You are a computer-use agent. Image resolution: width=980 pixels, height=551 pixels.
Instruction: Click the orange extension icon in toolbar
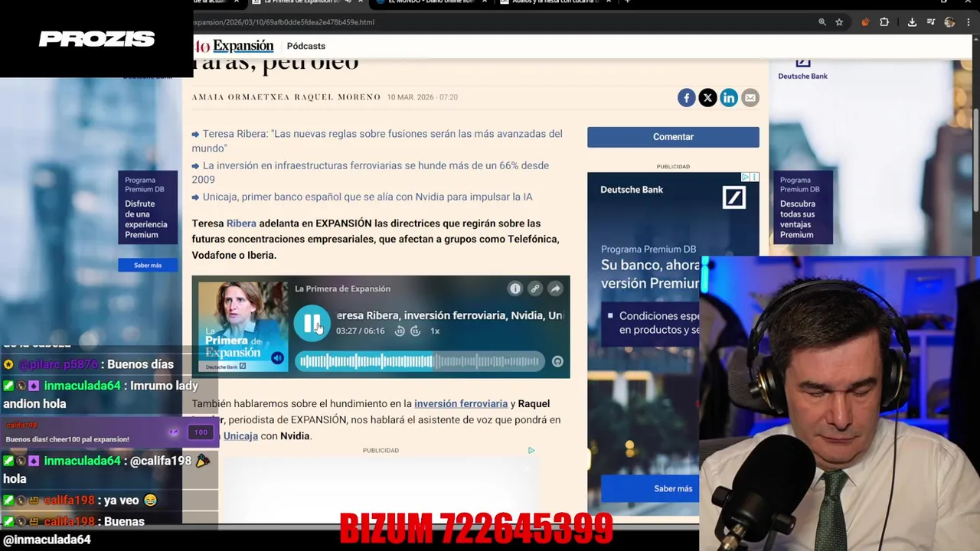(x=865, y=22)
